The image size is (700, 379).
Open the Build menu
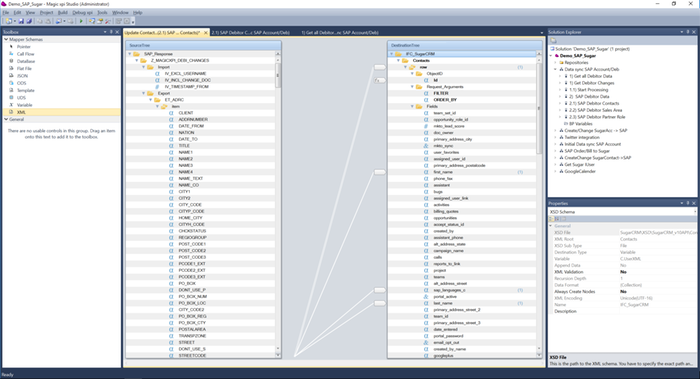pyautogui.click(x=63, y=12)
